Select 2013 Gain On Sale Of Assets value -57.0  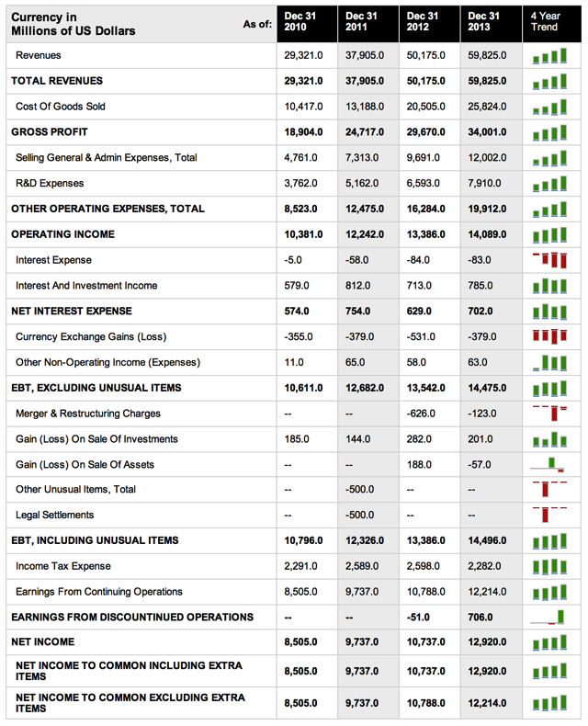coord(480,464)
